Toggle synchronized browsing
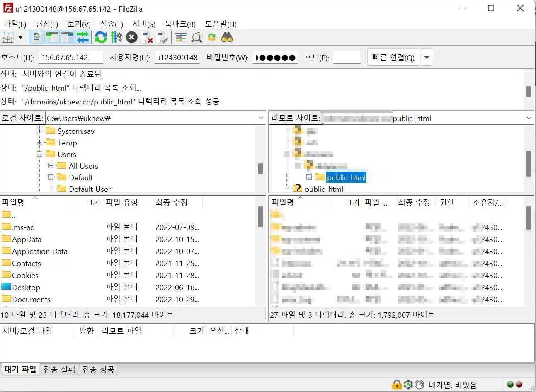 [x=212, y=38]
